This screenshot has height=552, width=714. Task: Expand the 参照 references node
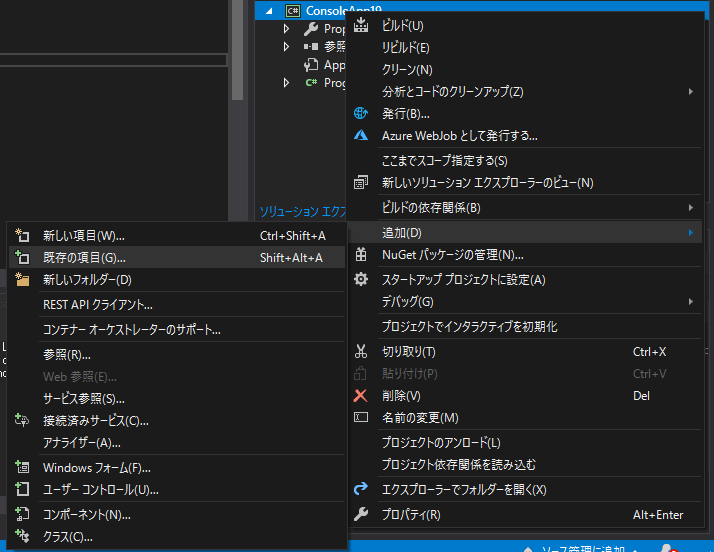286,46
